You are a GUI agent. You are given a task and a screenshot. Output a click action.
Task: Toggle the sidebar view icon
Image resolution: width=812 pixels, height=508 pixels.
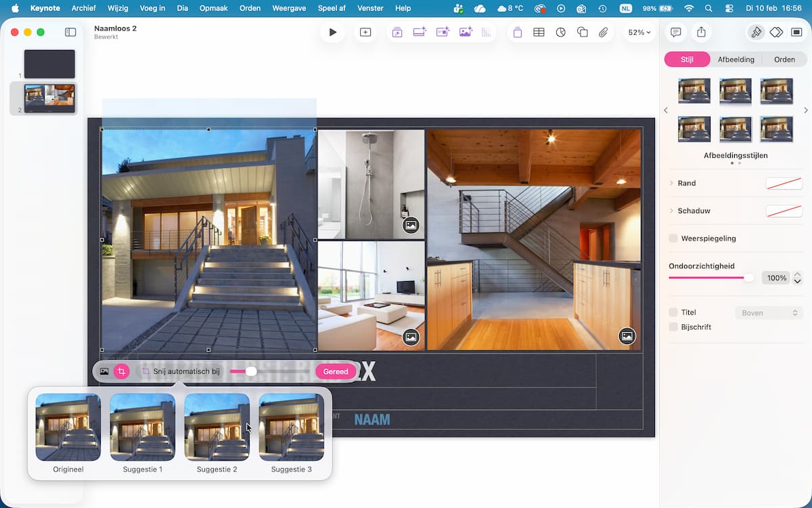(x=70, y=33)
